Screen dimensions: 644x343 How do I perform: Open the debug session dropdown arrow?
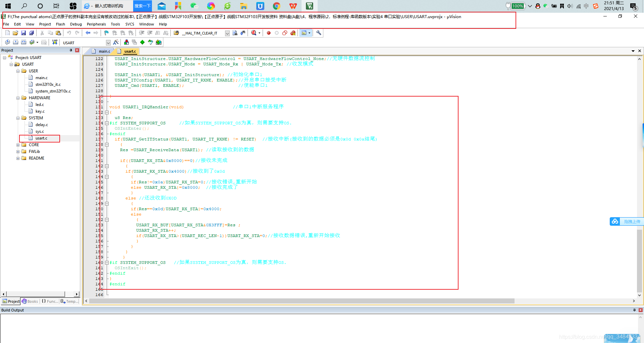pyautogui.click(x=259, y=33)
